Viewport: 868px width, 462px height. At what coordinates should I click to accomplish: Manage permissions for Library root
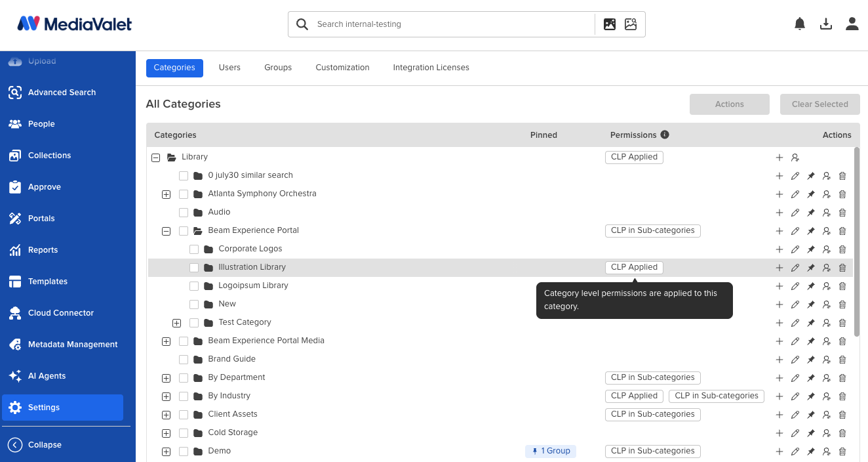tap(795, 157)
